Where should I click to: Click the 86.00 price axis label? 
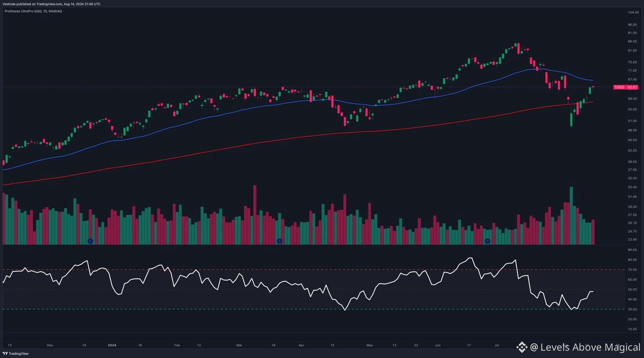pyautogui.click(x=633, y=42)
